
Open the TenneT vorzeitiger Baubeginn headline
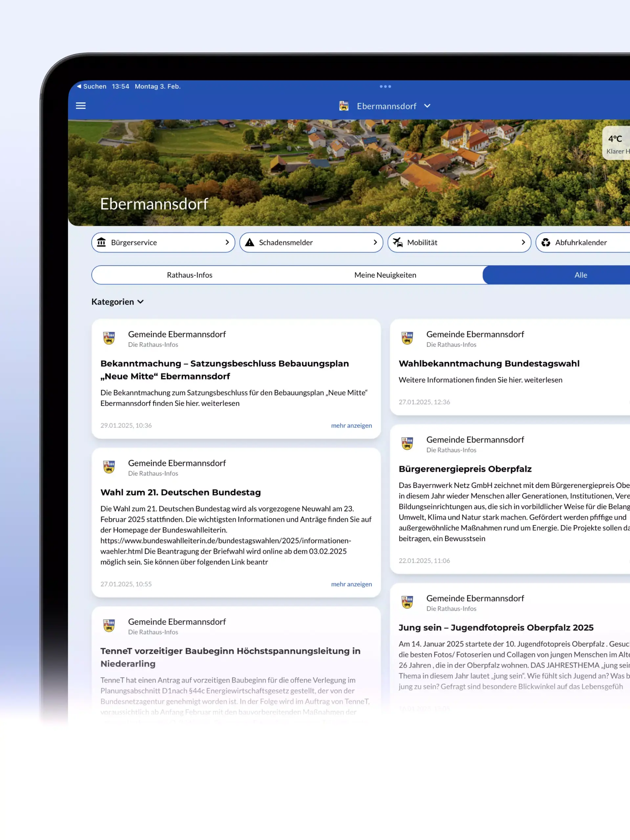pyautogui.click(x=230, y=657)
